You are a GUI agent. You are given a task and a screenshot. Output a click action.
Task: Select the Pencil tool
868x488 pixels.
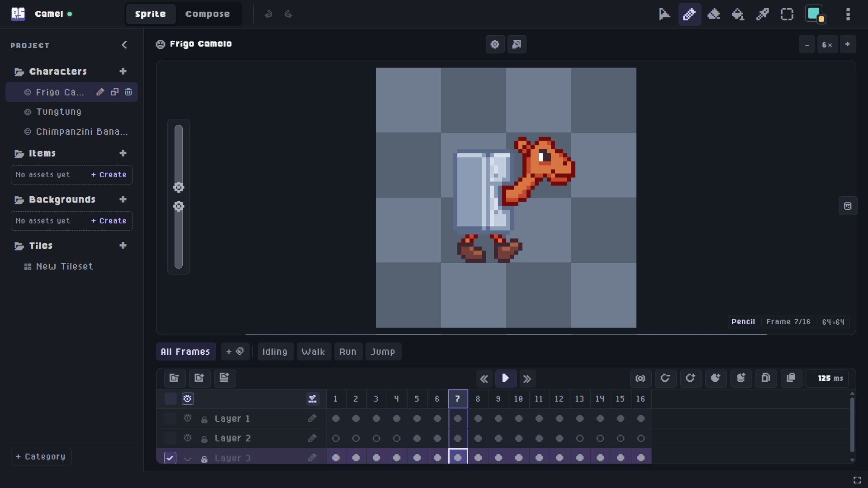689,14
